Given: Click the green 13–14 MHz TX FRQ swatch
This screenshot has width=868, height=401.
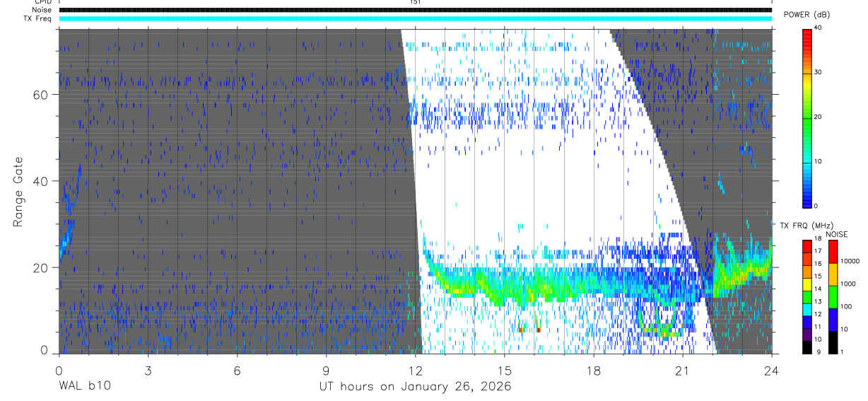Looking at the screenshot, I should (807, 297).
